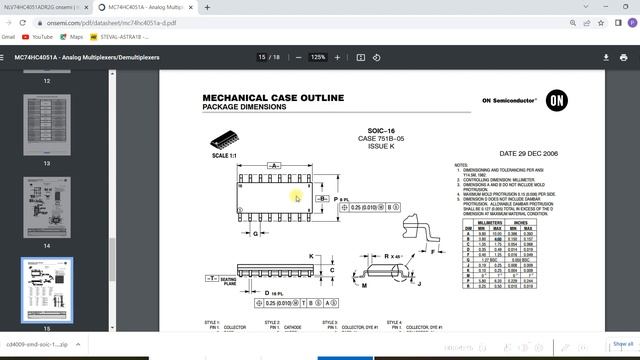Click the fit to page icon

tap(361, 58)
